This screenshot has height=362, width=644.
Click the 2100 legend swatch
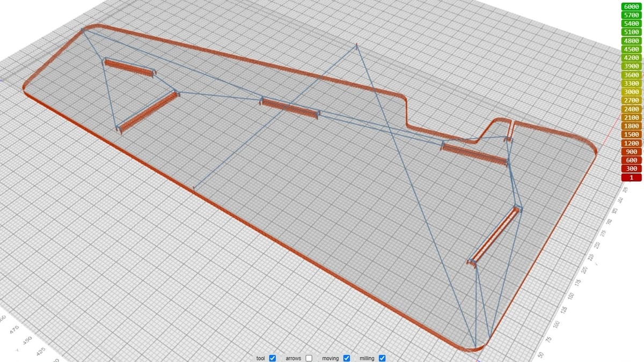631,117
